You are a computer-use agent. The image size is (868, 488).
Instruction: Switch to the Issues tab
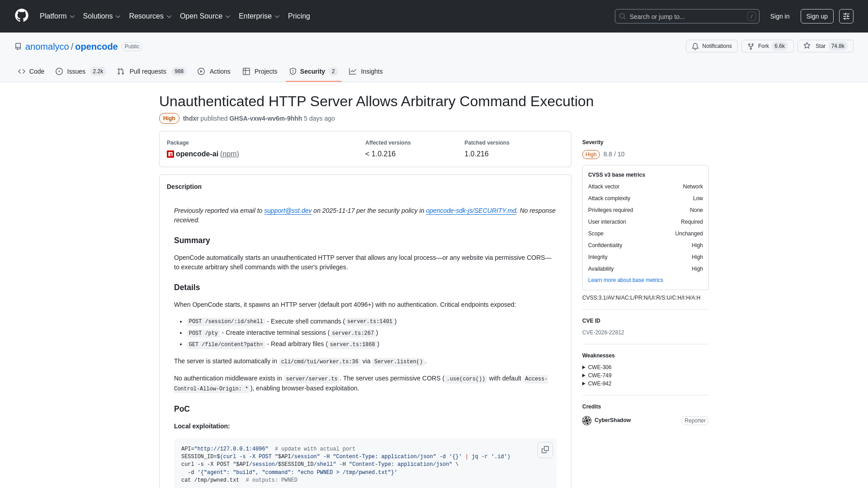75,71
